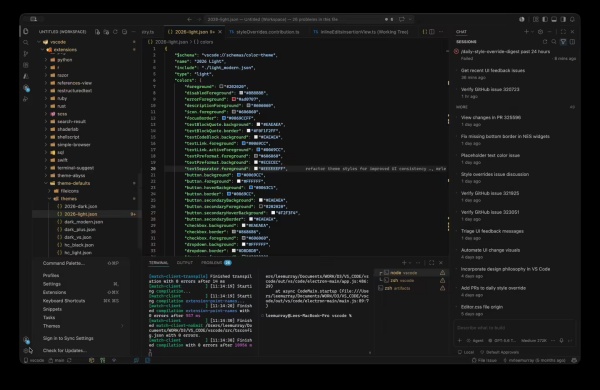This screenshot has width=600, height=390.
Task: Choose Command Palette from manage menu
Action: coord(81,263)
